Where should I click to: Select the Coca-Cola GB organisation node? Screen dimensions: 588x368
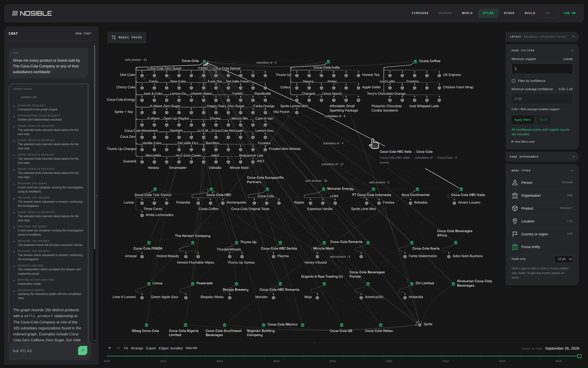pos(342,325)
